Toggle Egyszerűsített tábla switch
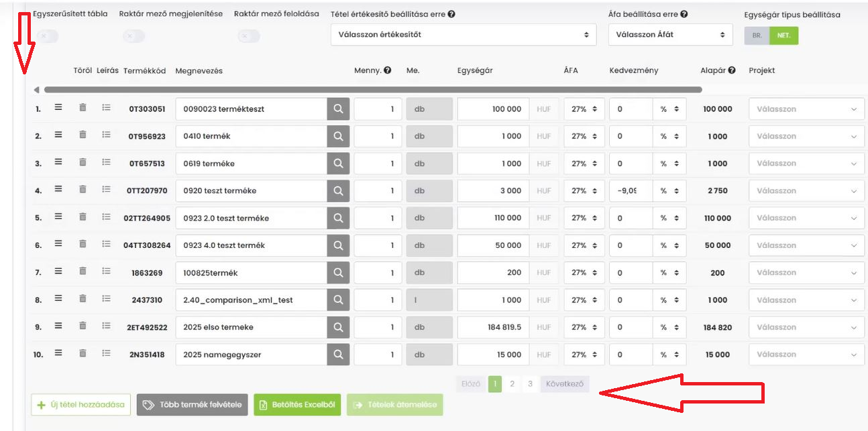Screen dimensions: 868x431 [x=48, y=36]
